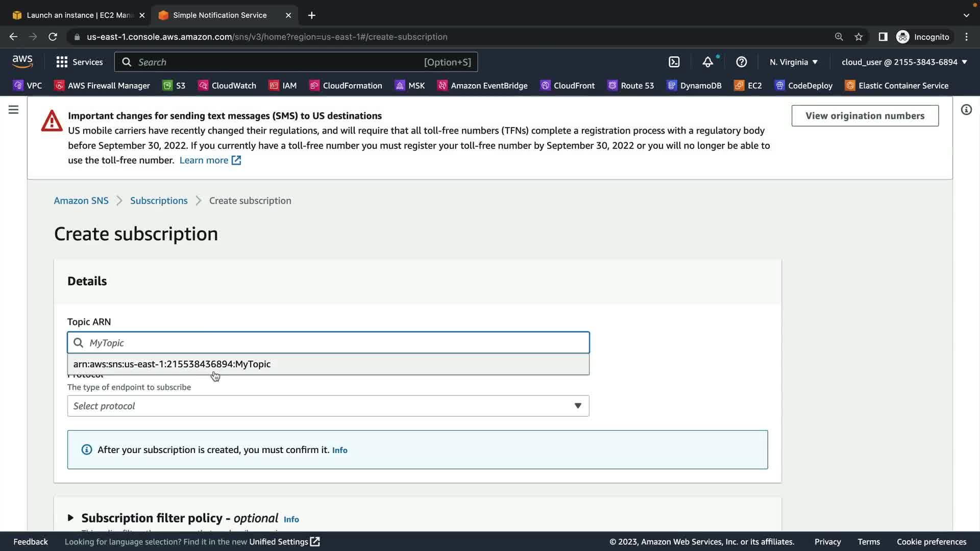This screenshot has height=551, width=980.
Task: Open the N. Virginia region selector
Action: click(x=793, y=62)
